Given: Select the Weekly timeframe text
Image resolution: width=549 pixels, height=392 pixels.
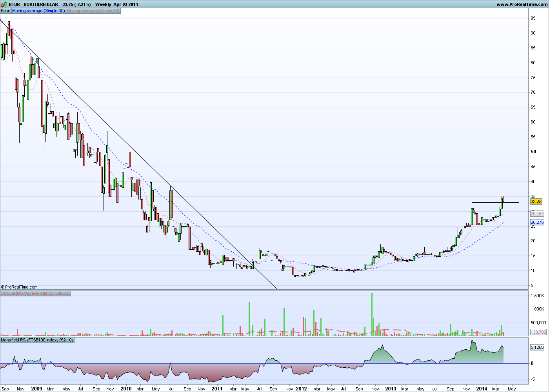Looking at the screenshot, I should pyautogui.click(x=103, y=4).
